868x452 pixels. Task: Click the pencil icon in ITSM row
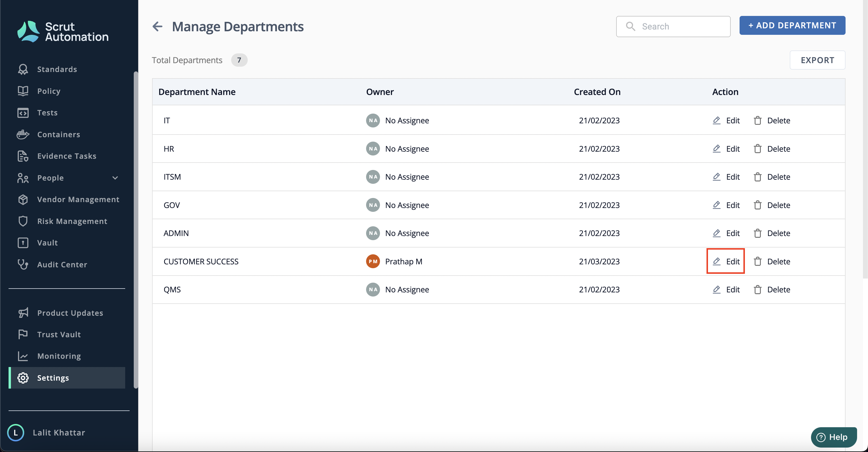717,176
